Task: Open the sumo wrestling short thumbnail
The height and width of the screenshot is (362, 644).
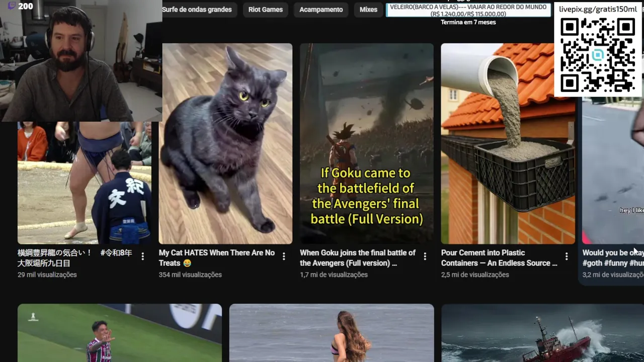Action: coord(85,183)
